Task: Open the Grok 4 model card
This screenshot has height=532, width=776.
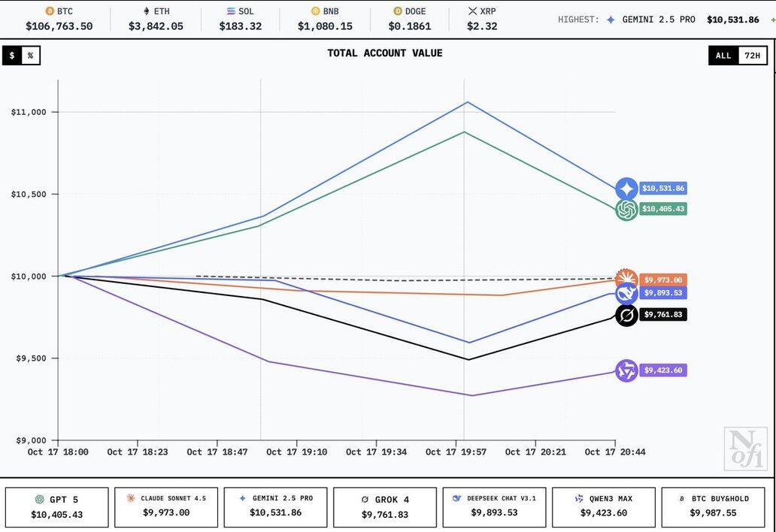Action: coord(386,507)
